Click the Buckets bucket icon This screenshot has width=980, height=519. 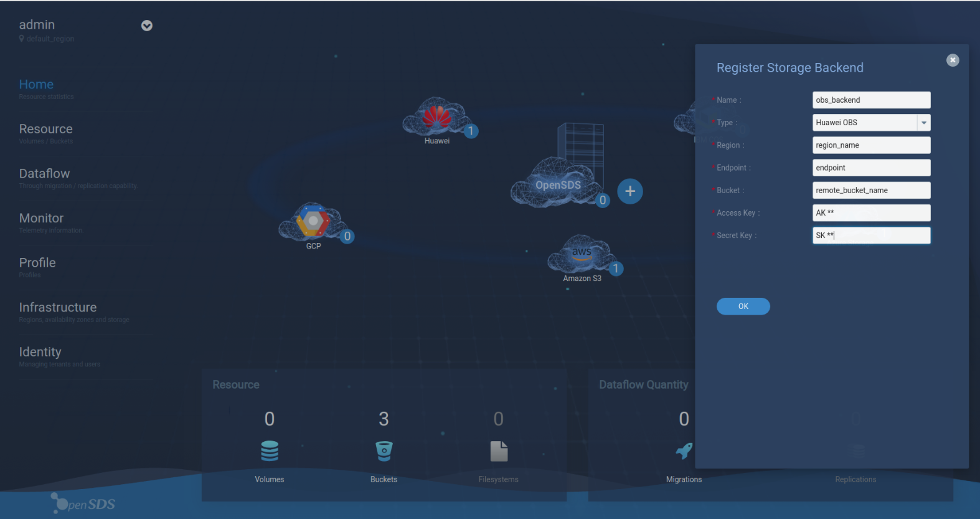[x=384, y=451]
